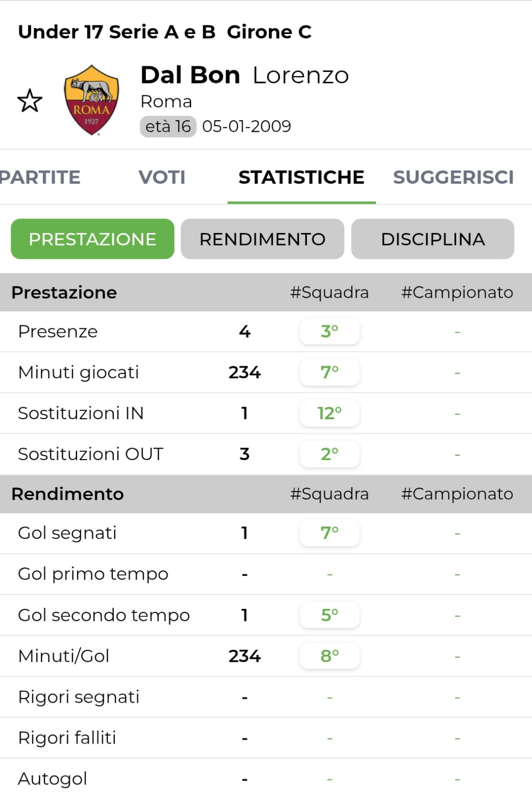Image resolution: width=532 pixels, height=798 pixels.
Task: Tap the Minuti giocati 7° rank badge
Action: click(x=329, y=372)
